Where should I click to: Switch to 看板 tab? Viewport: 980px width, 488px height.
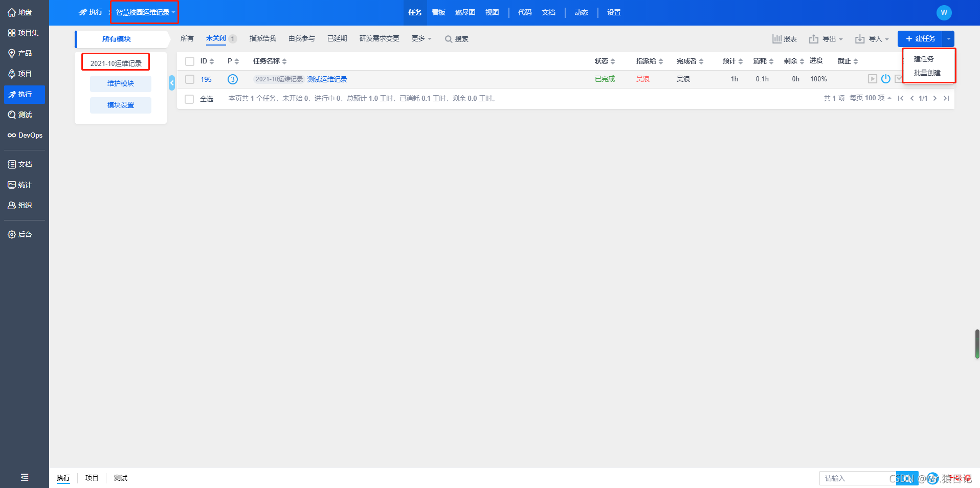pos(438,12)
